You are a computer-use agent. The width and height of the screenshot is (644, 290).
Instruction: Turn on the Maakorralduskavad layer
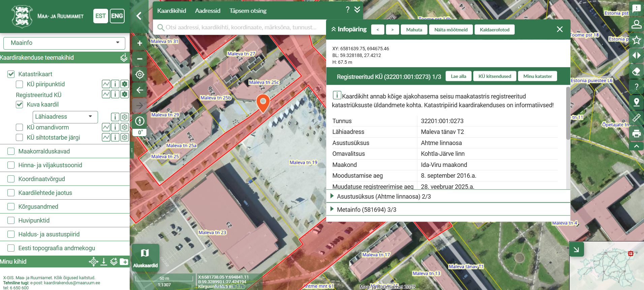pyautogui.click(x=11, y=151)
